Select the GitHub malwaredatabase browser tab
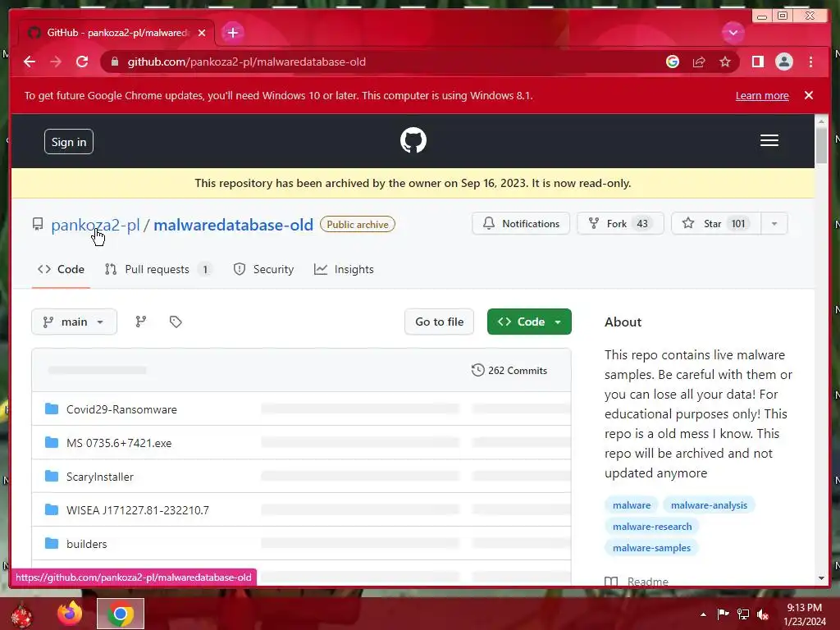The width and height of the screenshot is (840, 630). [116, 33]
